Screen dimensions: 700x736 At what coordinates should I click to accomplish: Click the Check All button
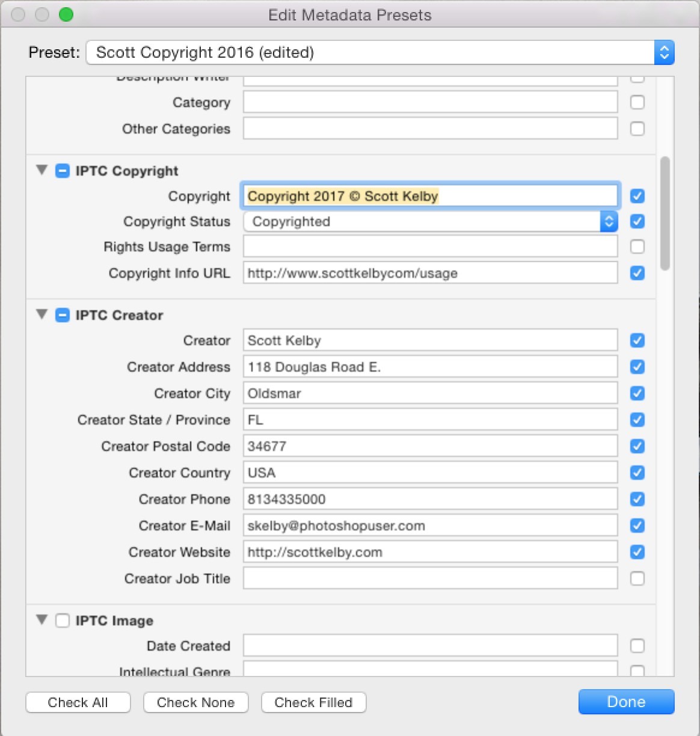tap(78, 702)
